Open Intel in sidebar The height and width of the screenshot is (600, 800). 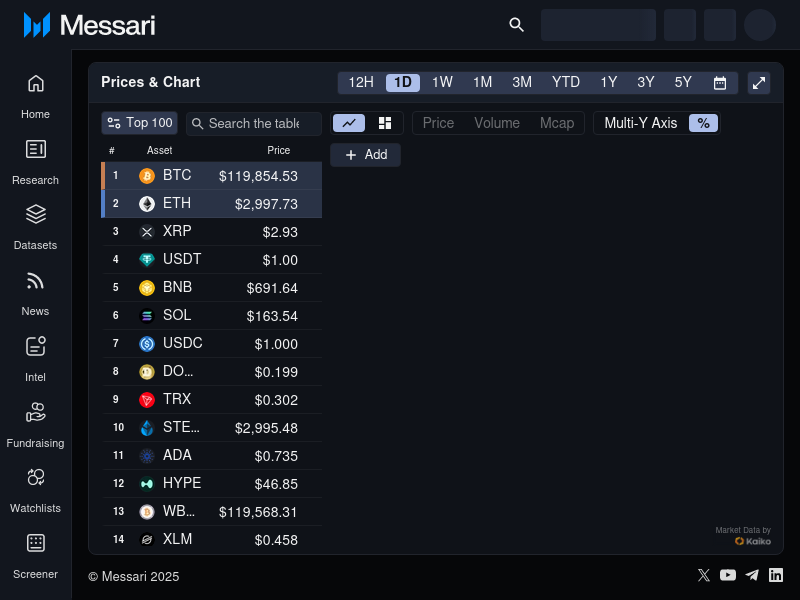tap(35, 360)
